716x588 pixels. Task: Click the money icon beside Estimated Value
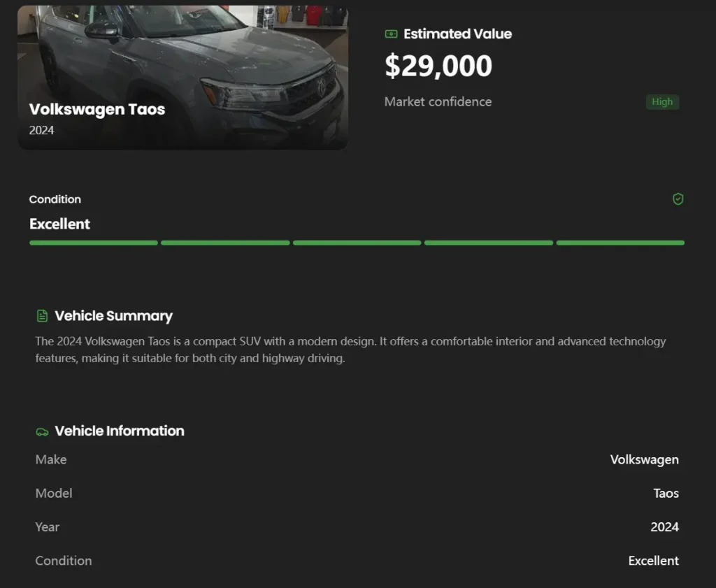(x=392, y=34)
